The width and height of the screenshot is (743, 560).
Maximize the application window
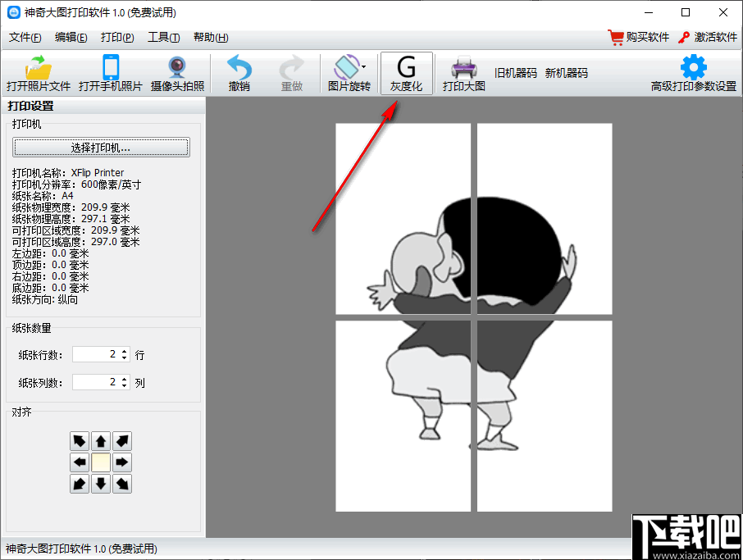coord(686,12)
